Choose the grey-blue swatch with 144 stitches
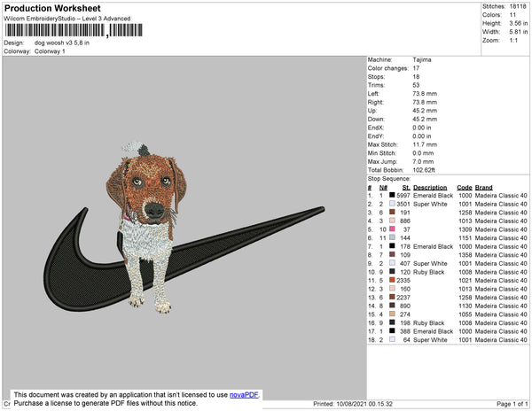 click(x=392, y=237)
